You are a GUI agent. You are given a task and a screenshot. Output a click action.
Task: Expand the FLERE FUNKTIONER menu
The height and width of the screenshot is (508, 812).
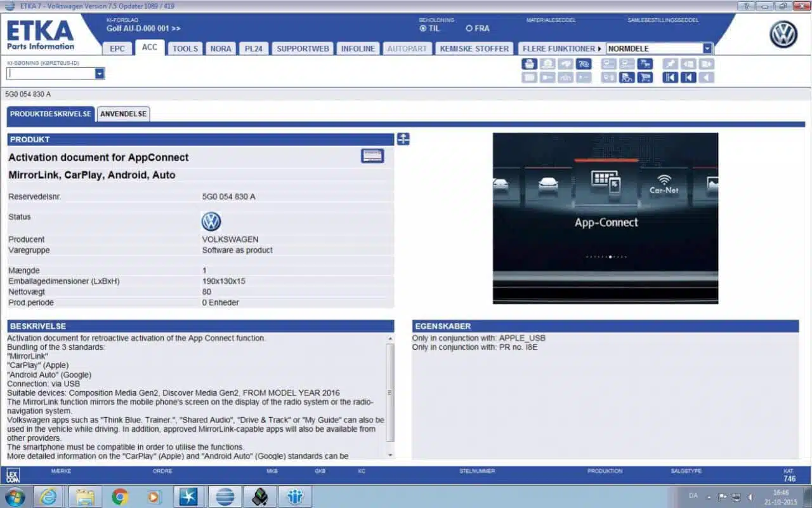[561, 48]
